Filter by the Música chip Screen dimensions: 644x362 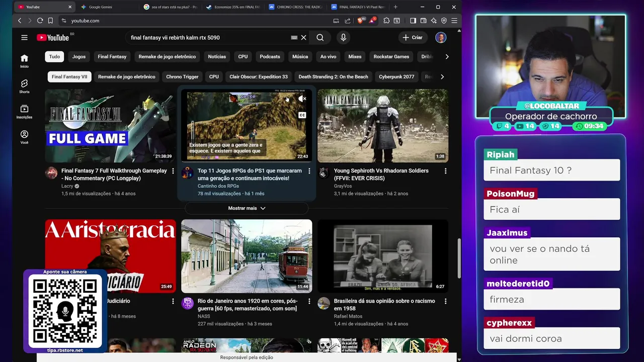300,57
